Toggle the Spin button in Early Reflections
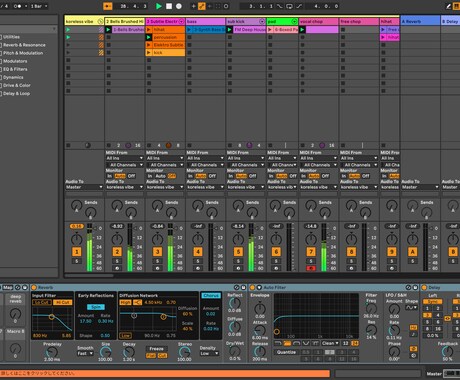460x380 pixels. coord(96,307)
